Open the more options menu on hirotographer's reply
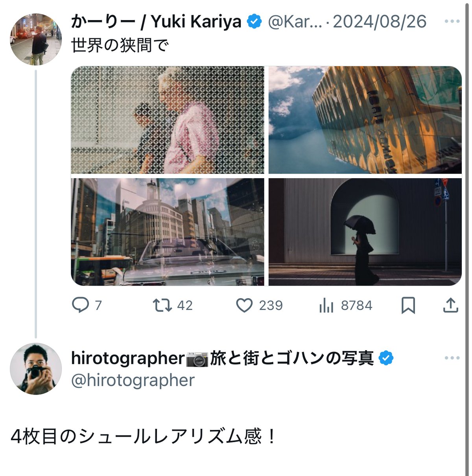Screen dimensions: 472x476 [452, 357]
